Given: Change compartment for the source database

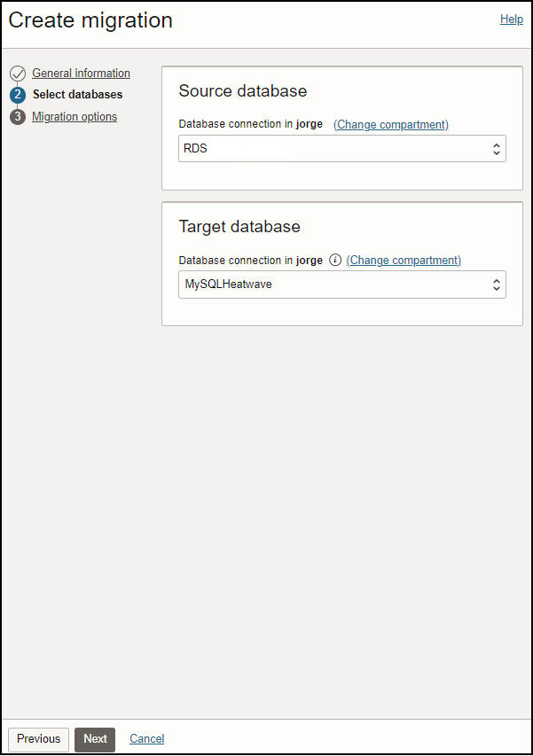Looking at the screenshot, I should pos(390,124).
